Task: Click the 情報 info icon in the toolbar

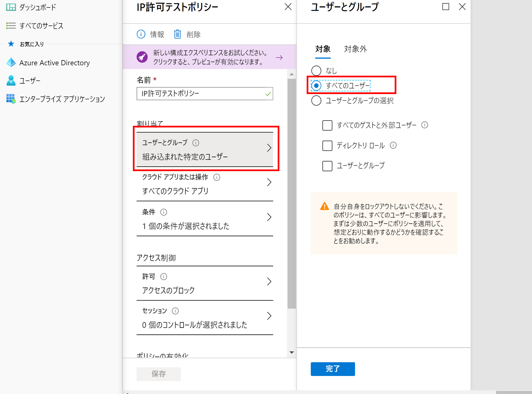Action: (141, 34)
